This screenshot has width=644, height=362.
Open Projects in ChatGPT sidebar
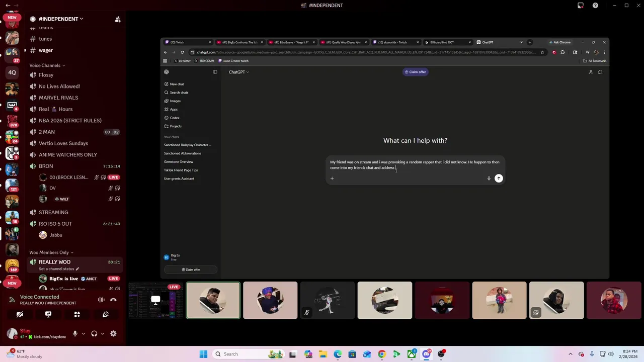point(173,126)
